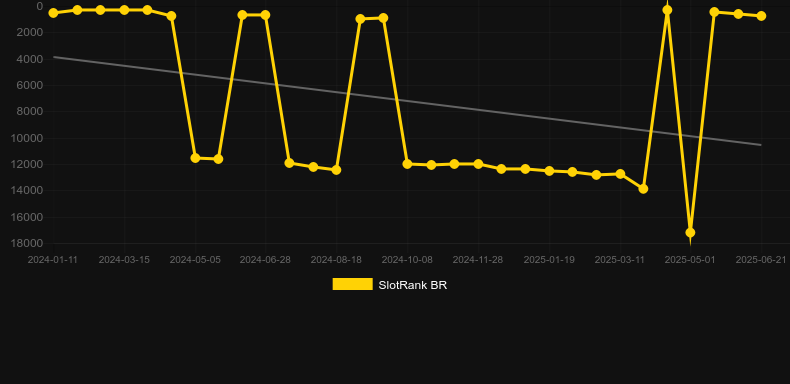Click the spike data point just before 2025-05-01

pos(667,10)
